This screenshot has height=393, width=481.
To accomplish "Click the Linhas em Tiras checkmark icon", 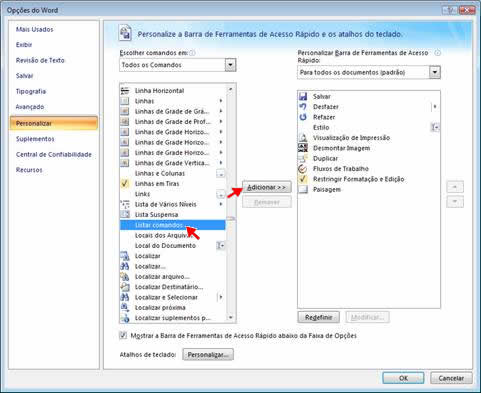I will point(125,183).
